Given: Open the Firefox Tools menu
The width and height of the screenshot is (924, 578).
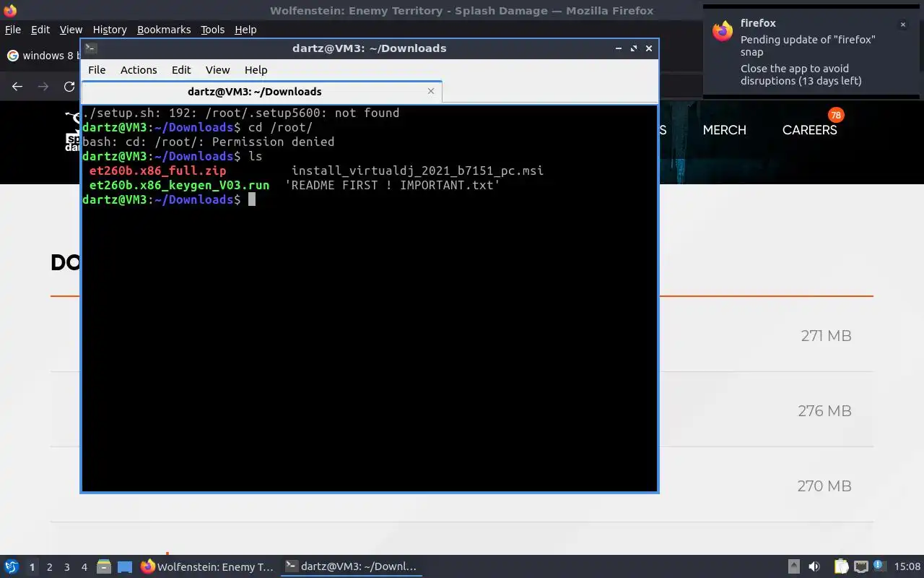Looking at the screenshot, I should [213, 30].
